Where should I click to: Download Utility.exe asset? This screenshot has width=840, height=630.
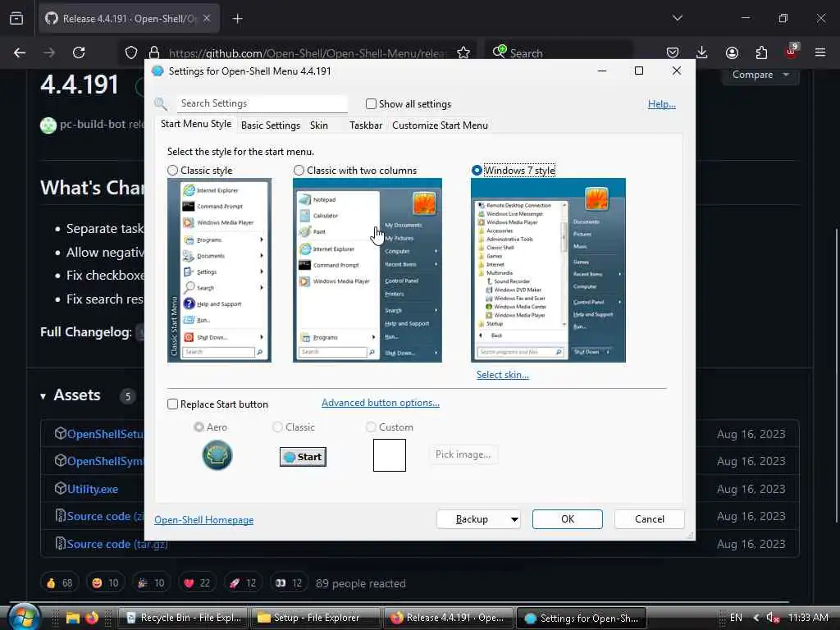[x=93, y=489]
